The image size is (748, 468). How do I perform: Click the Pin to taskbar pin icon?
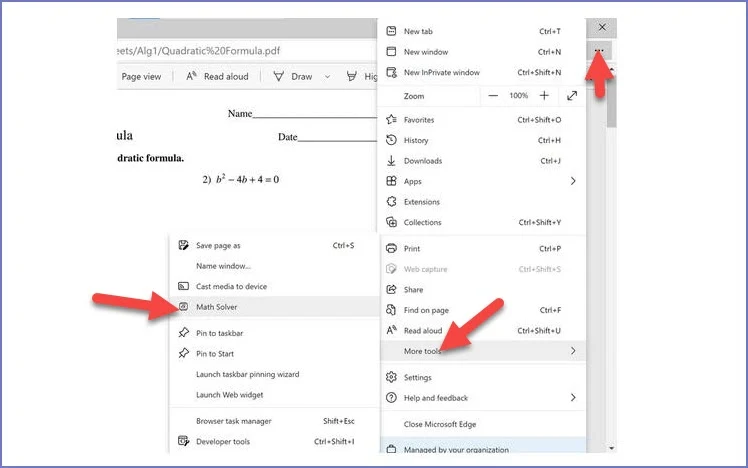(x=183, y=333)
